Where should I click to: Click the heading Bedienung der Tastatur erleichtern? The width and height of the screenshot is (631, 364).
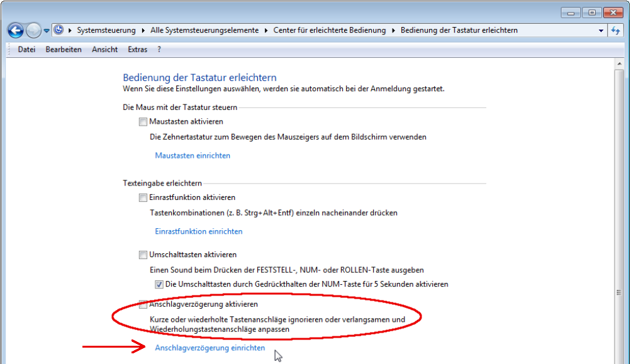[199, 77]
